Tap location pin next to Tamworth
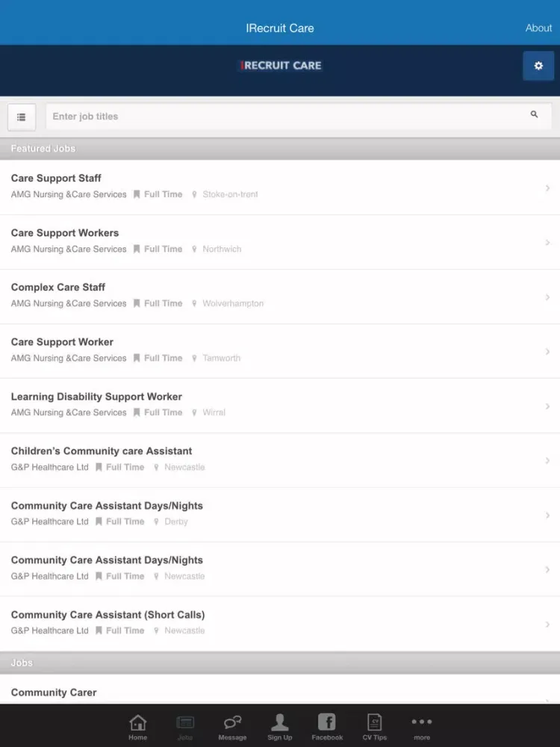This screenshot has height=747, width=560. coord(194,359)
